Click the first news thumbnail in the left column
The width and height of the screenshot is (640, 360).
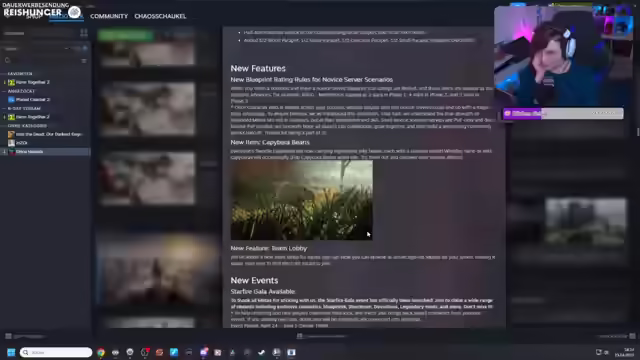148,52
